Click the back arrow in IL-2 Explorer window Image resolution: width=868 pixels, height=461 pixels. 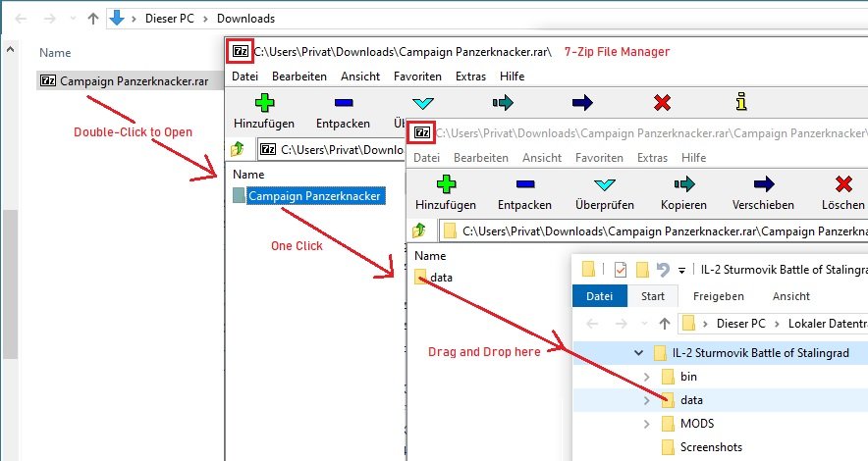tap(592, 324)
